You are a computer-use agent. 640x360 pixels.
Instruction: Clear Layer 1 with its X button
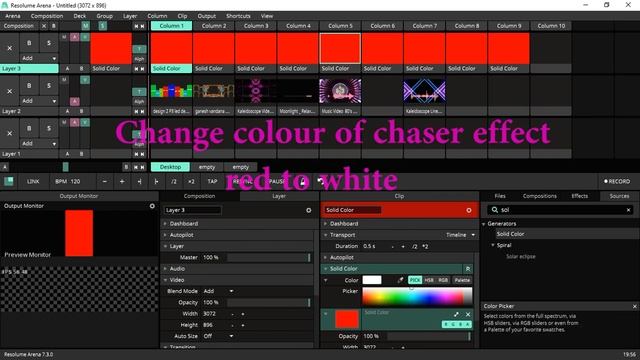[9, 133]
